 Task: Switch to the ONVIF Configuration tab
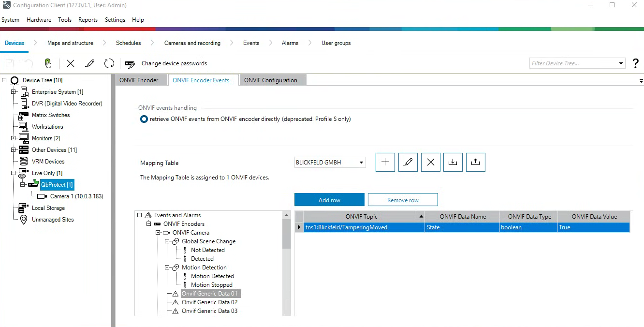[270, 80]
